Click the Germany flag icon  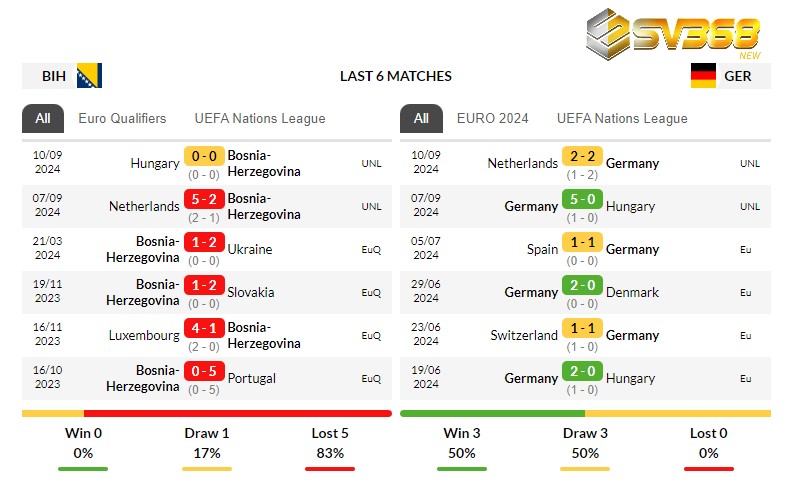[703, 76]
